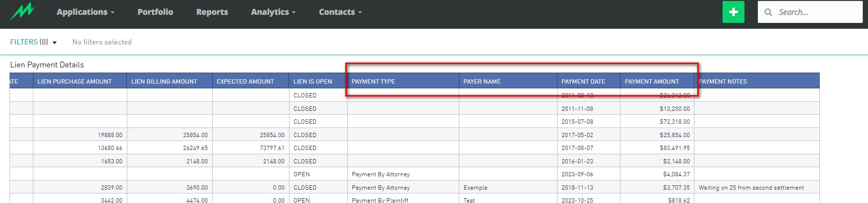This screenshot has width=868, height=203.
Task: Open the Contacts dropdown menu
Action: 340,12
